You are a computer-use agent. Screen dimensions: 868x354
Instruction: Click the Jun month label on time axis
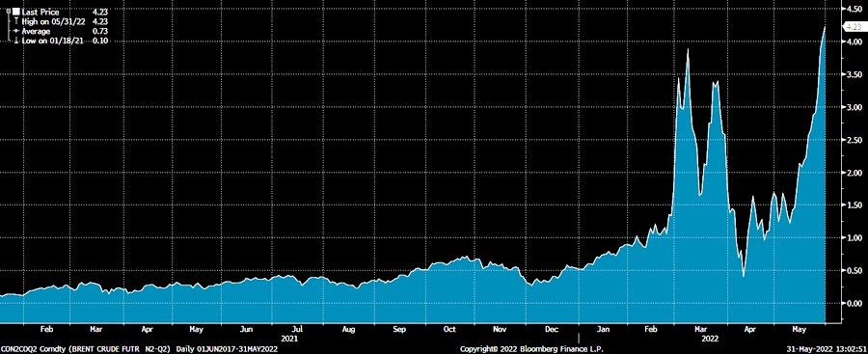247,329
